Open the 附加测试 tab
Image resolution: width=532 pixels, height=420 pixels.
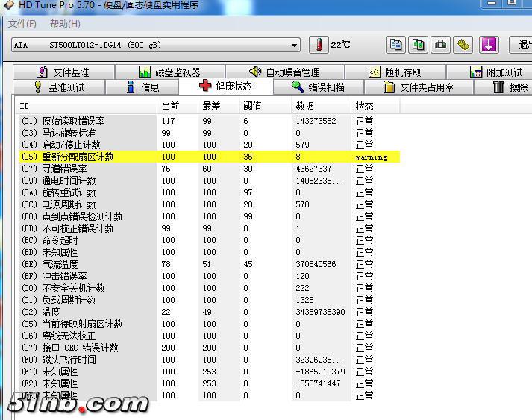[496, 72]
